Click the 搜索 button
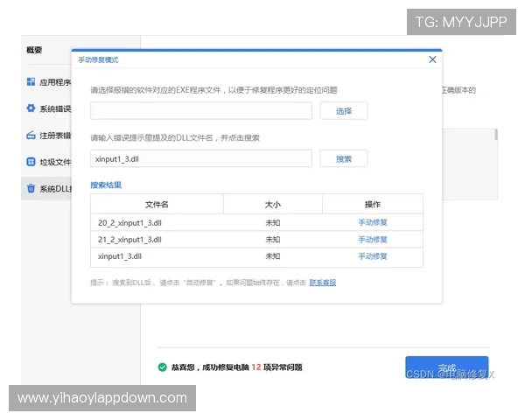This screenshot has height=420, width=525. coord(344,158)
